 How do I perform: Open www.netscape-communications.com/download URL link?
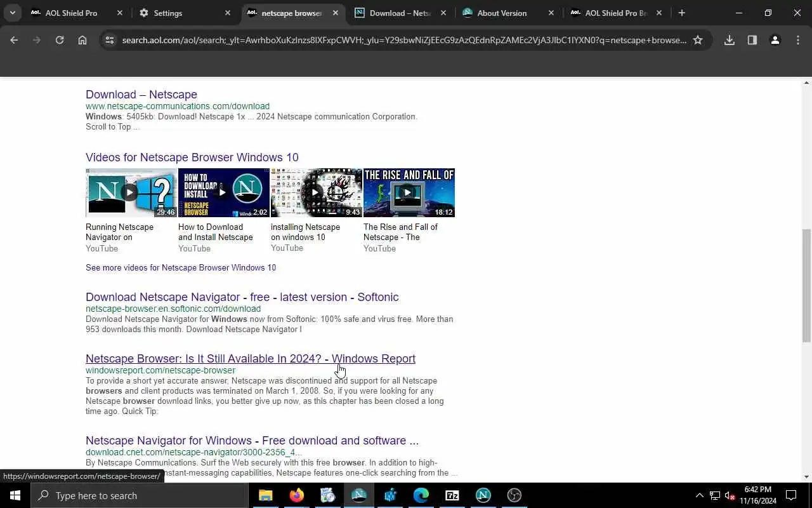pyautogui.click(x=178, y=106)
